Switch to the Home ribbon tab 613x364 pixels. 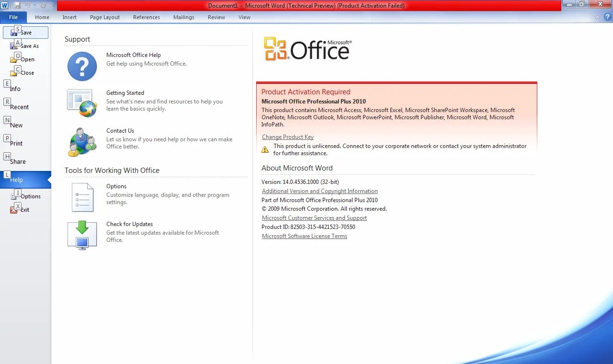(x=42, y=17)
